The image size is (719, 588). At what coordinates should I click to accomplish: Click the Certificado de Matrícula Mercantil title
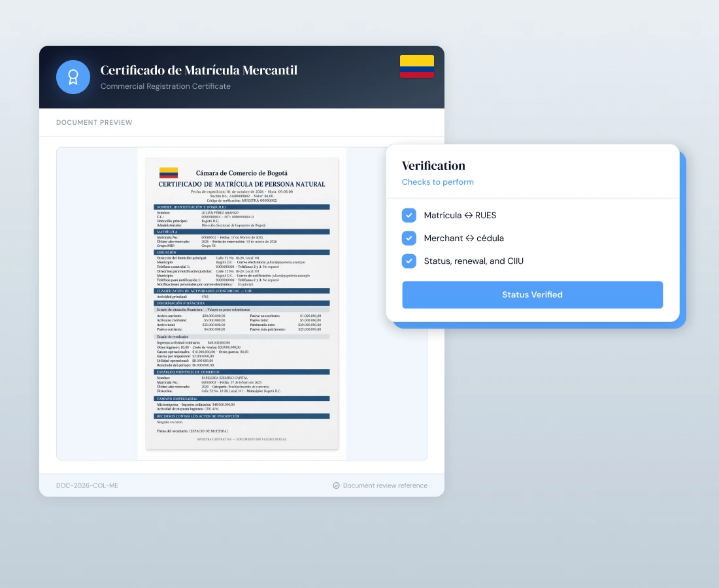point(199,70)
